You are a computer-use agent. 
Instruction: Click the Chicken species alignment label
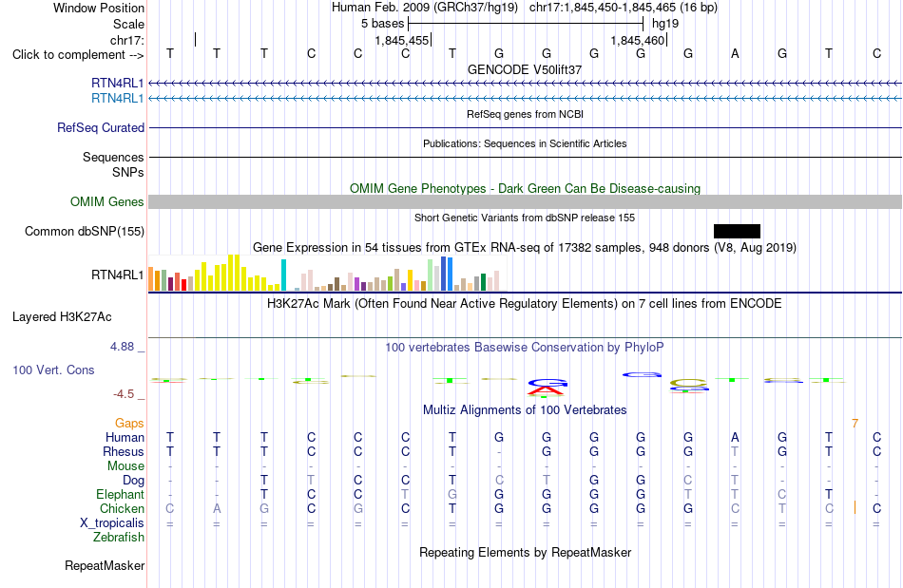coord(122,508)
